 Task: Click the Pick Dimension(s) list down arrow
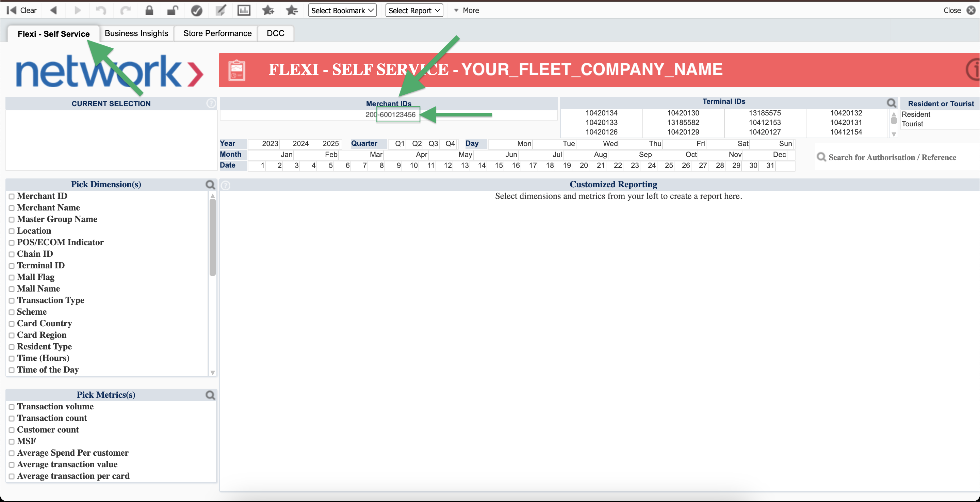(213, 373)
